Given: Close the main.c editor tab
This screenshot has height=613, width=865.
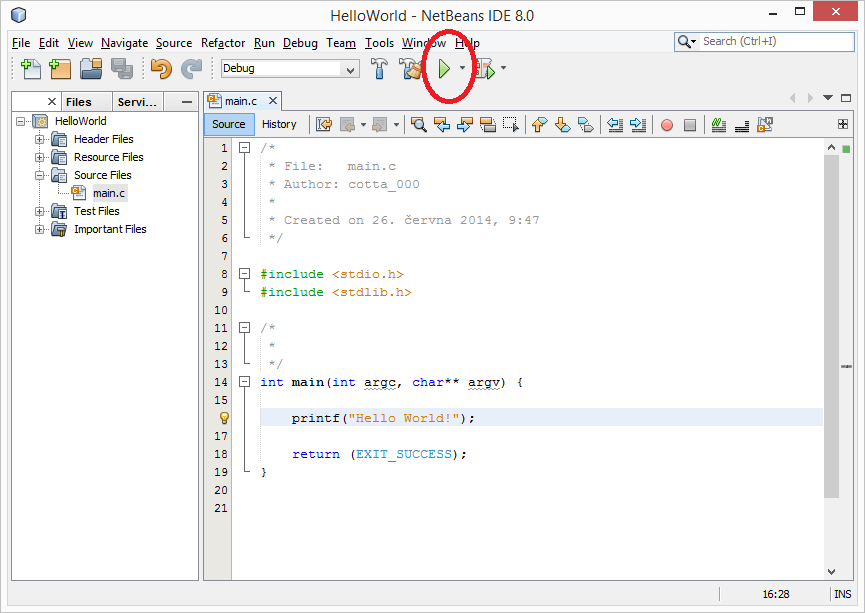Looking at the screenshot, I should pyautogui.click(x=273, y=100).
